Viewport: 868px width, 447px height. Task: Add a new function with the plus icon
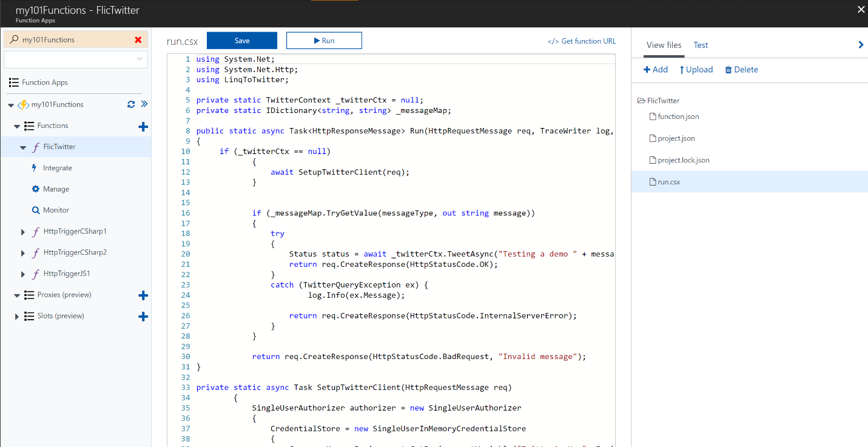coord(143,127)
